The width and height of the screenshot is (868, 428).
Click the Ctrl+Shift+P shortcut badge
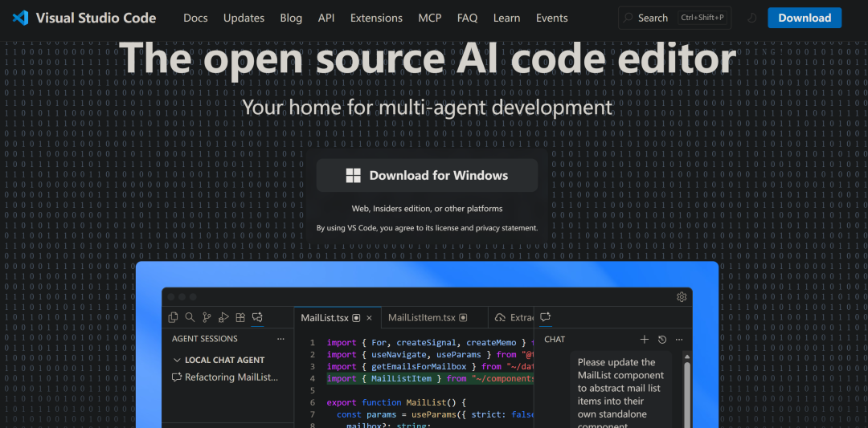(x=702, y=18)
